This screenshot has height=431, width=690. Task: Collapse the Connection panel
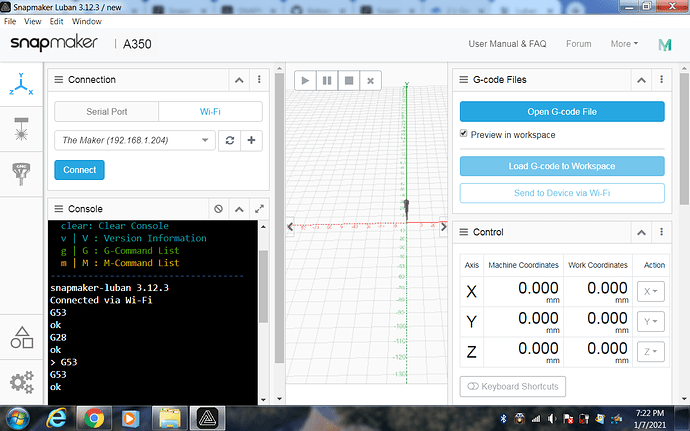239,80
